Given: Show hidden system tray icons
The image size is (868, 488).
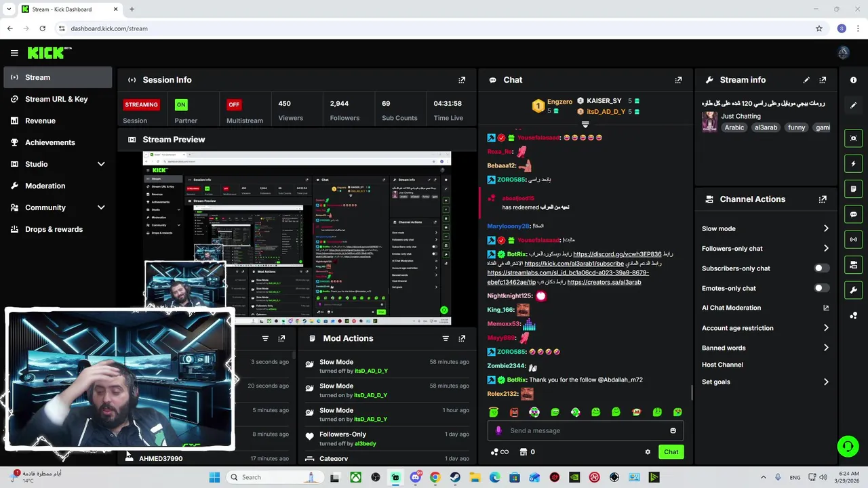Looking at the screenshot, I should tap(763, 477).
